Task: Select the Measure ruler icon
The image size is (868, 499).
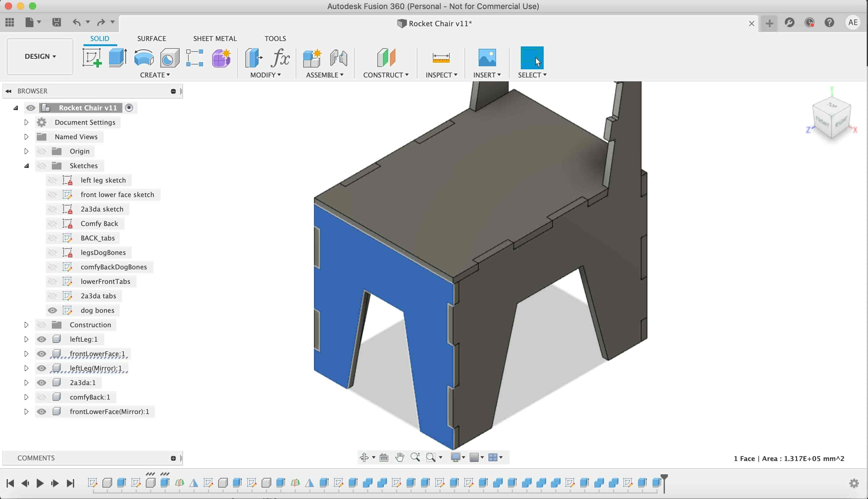Action: [x=441, y=58]
